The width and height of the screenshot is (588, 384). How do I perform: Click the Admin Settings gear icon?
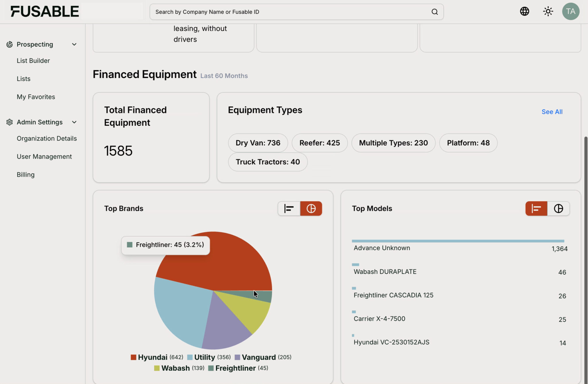[9, 122]
